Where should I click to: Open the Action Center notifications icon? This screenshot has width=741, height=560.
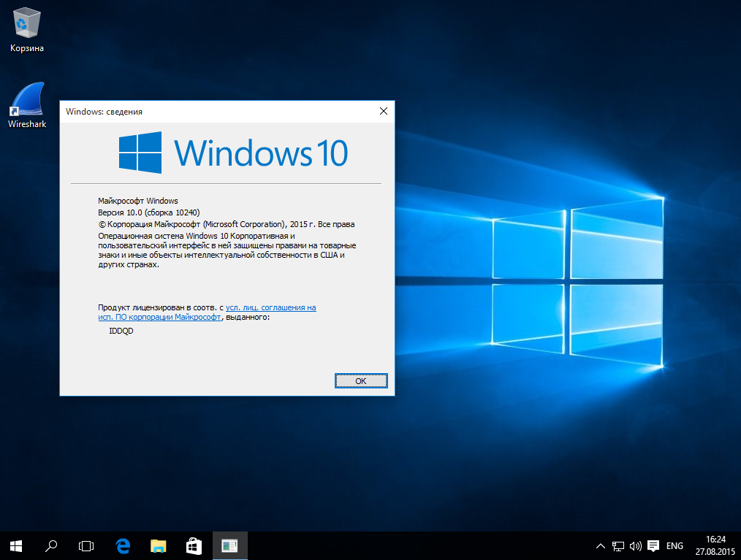click(x=653, y=545)
